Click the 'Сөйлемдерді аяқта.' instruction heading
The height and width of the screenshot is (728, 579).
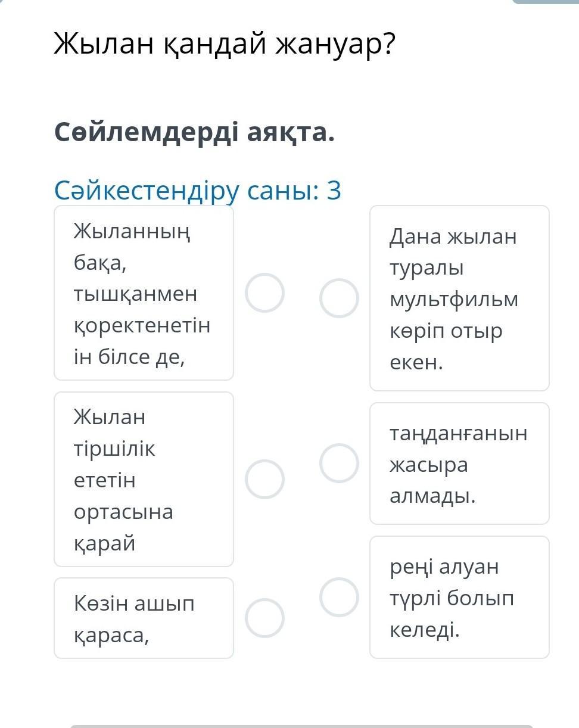[194, 132]
